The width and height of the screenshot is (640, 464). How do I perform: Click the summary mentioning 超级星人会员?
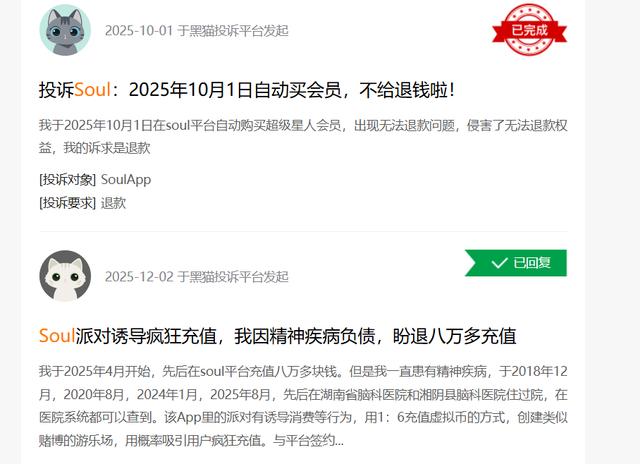point(303,136)
